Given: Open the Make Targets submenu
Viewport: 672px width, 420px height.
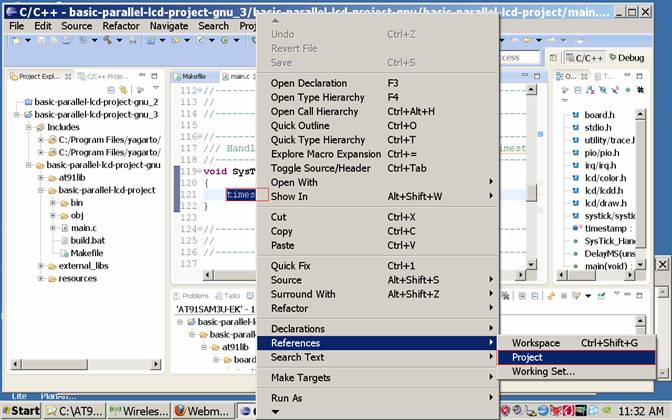Looking at the screenshot, I should [x=378, y=378].
